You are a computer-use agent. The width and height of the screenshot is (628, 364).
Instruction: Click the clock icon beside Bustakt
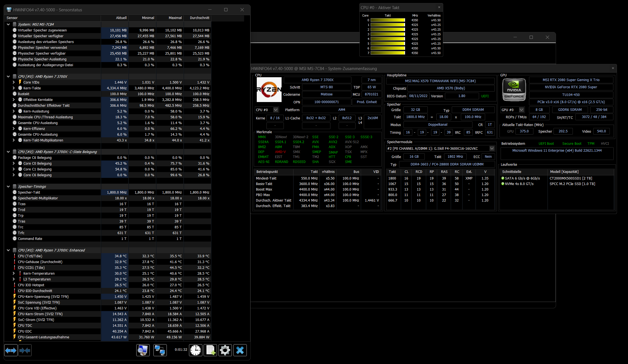[x=15, y=94]
